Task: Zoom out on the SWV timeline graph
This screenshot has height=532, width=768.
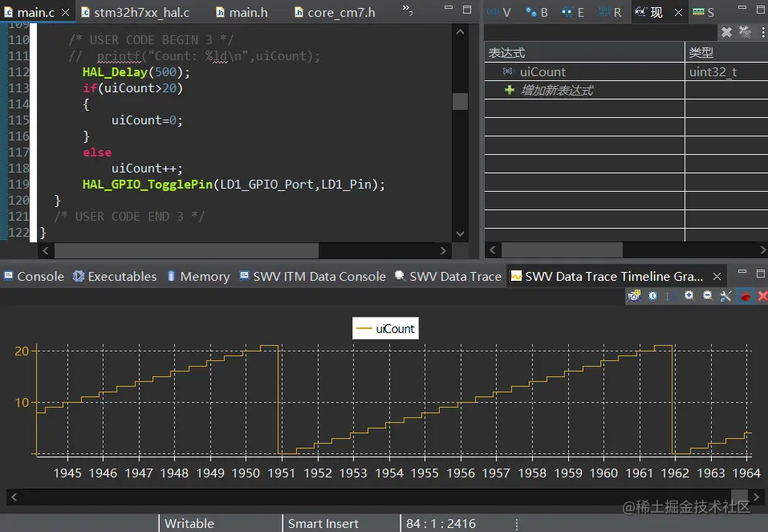Action: [707, 295]
